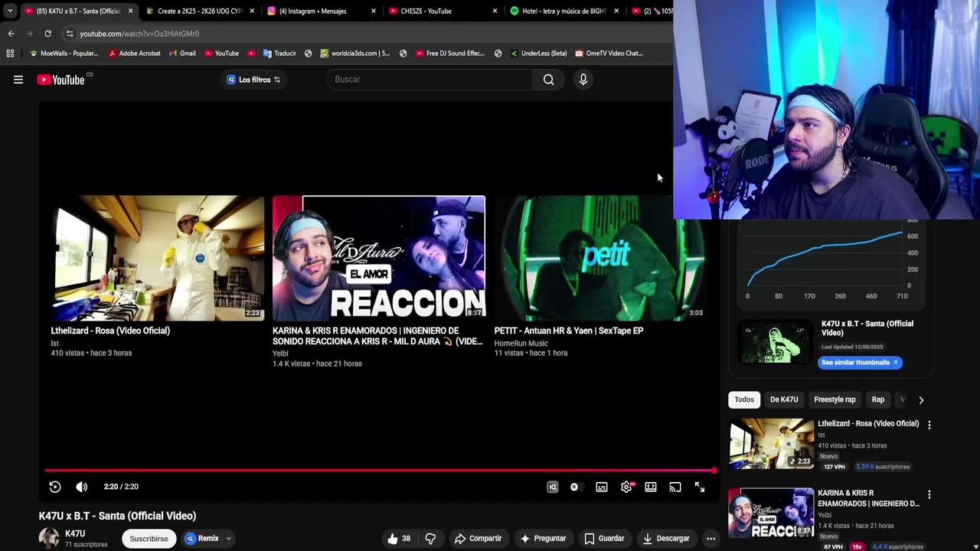Mute the video with the volume icon

tap(82, 487)
